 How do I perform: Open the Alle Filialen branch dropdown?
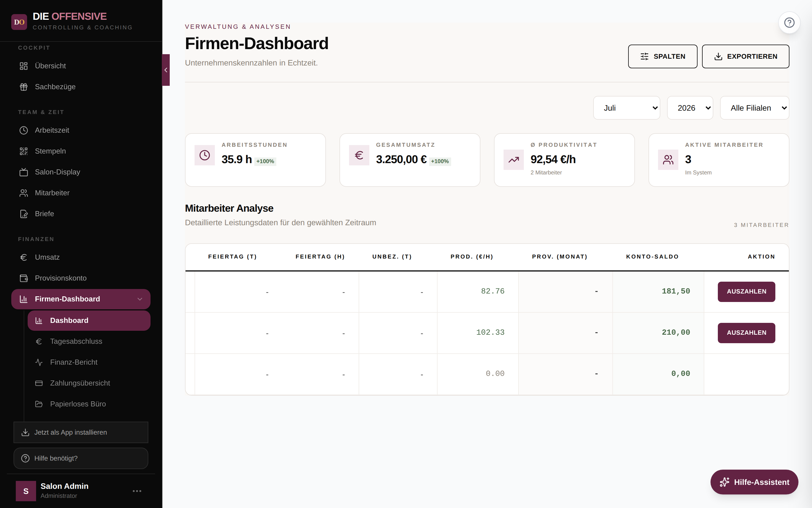point(754,108)
